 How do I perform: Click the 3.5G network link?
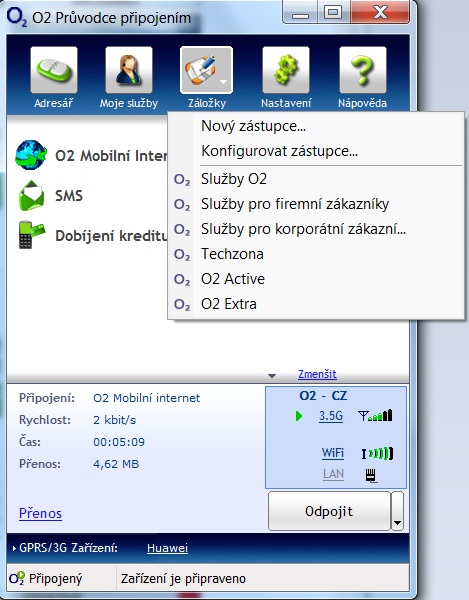(x=331, y=416)
